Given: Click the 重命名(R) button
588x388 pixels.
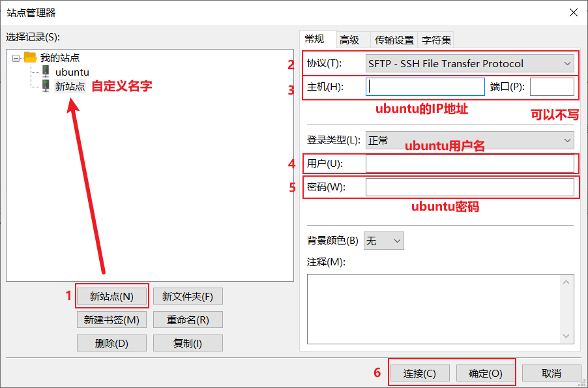Looking at the screenshot, I should click(188, 320).
